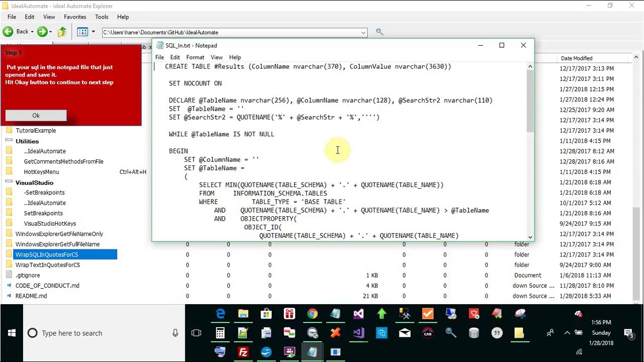Open Explorer's Tools menu
This screenshot has width=644, height=362.
[102, 17]
